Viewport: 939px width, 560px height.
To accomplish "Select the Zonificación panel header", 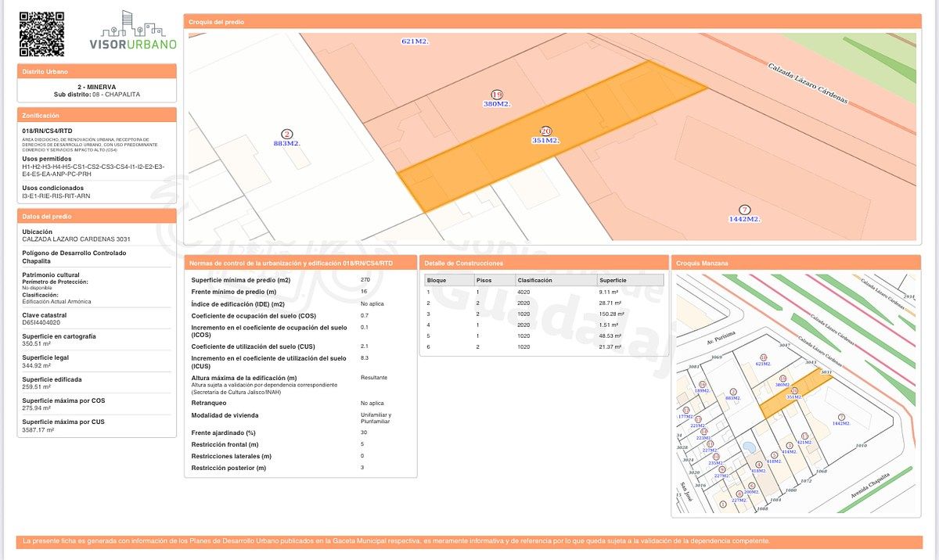I will pyautogui.click(x=97, y=115).
